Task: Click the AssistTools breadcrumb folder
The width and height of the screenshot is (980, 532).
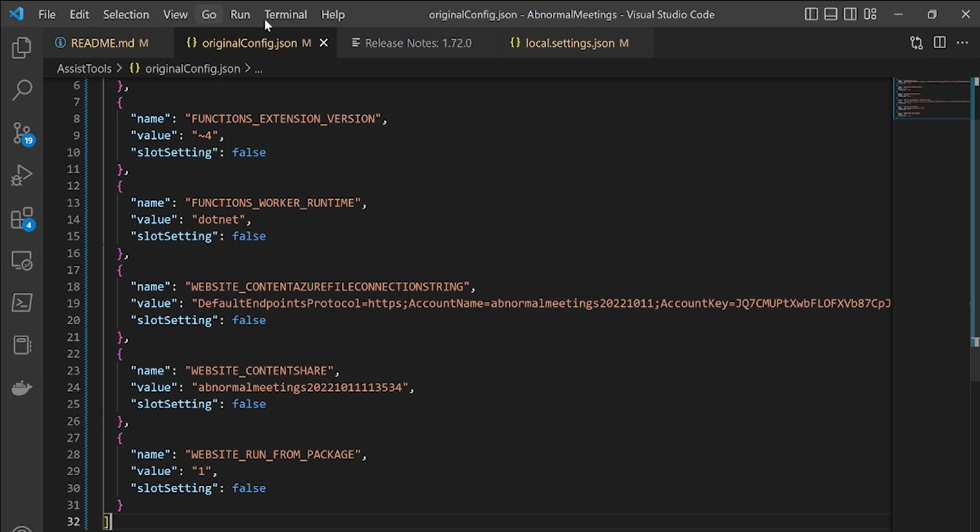Action: pyautogui.click(x=84, y=69)
